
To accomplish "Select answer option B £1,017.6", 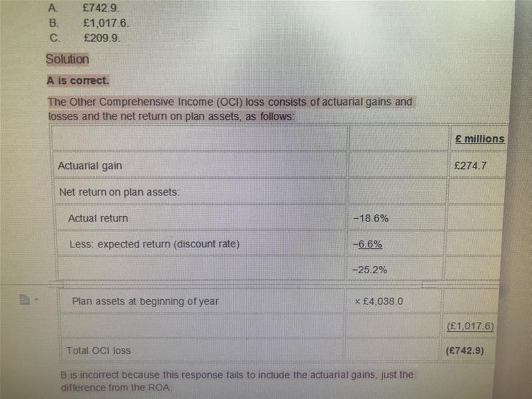I will (x=89, y=23).
